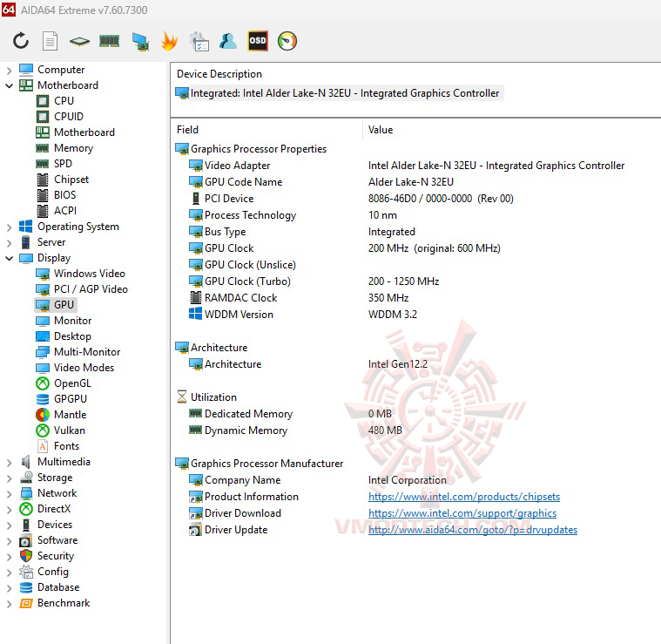Open the intel.com/products/chipsets link
The image size is (661, 644).
[464, 497]
